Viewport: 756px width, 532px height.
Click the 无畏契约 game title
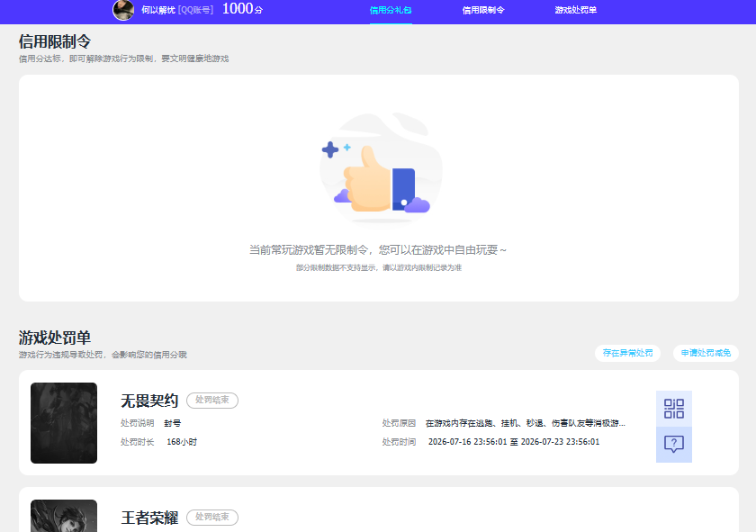(x=149, y=401)
